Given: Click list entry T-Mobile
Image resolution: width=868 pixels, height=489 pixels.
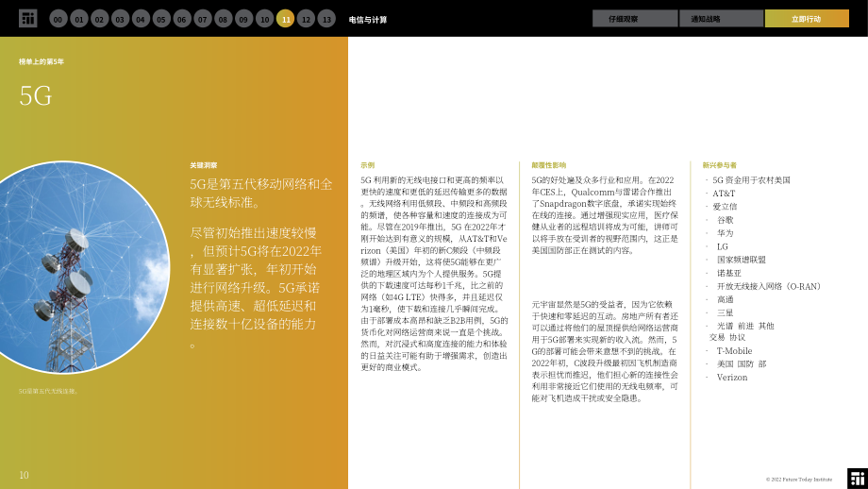Looking at the screenshot, I should tap(734, 350).
